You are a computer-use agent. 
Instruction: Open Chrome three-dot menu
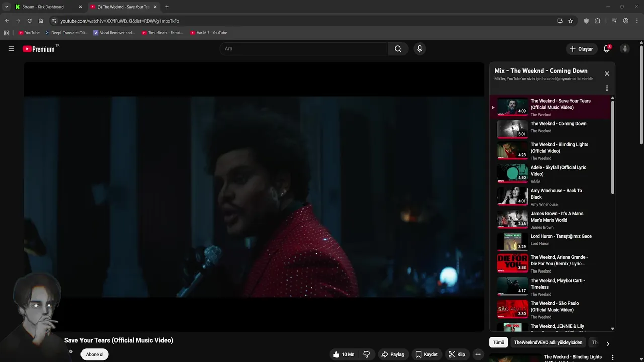pyautogui.click(x=637, y=21)
